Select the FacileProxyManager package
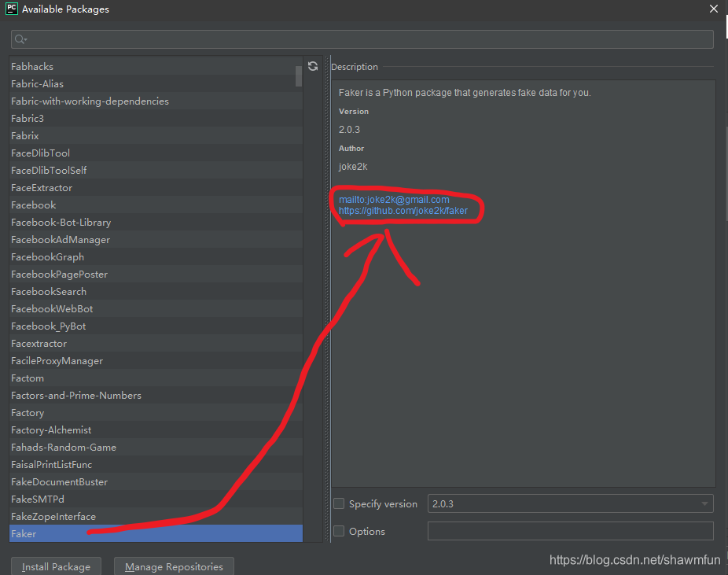 [x=156, y=361]
